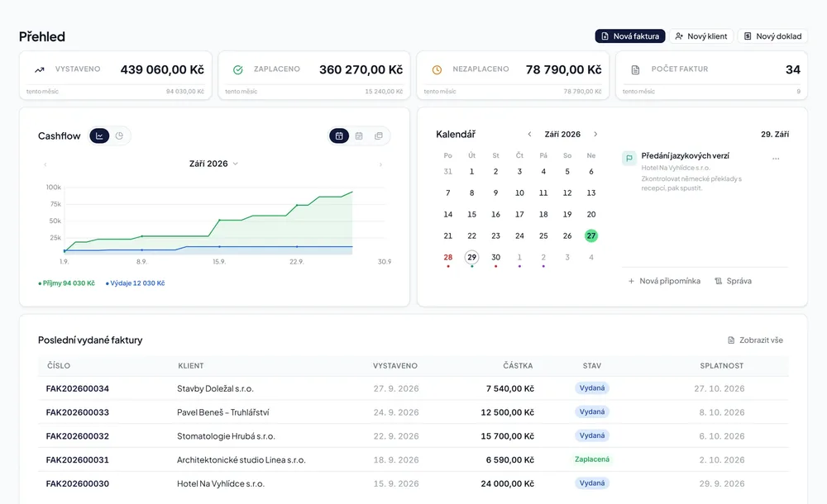Screen dimensions: 827x504
Task: Add a Nový klient
Action: click(x=701, y=36)
